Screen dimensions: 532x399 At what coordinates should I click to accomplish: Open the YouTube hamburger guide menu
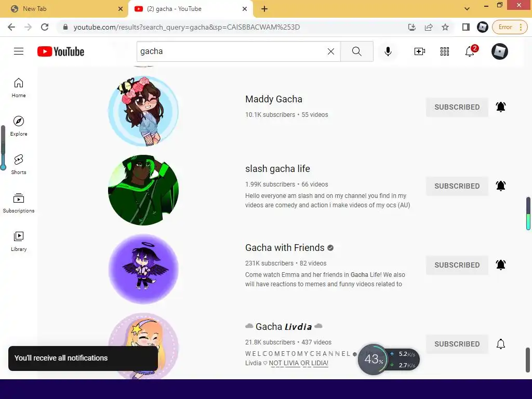pyautogui.click(x=19, y=51)
